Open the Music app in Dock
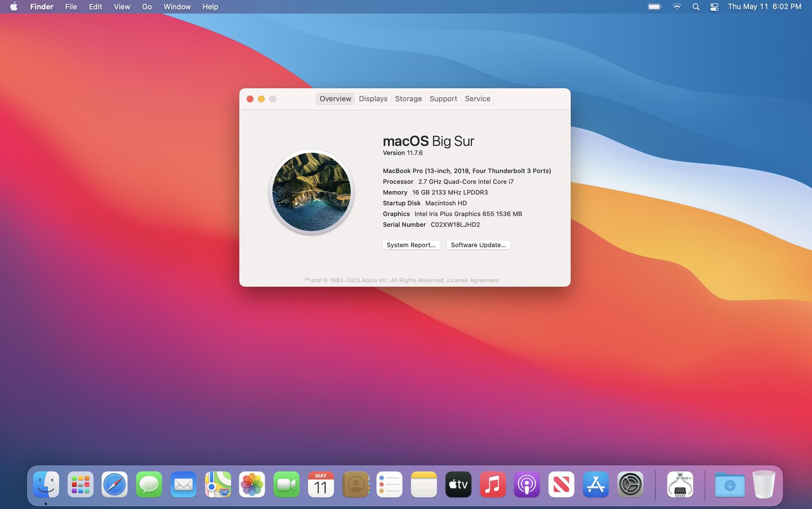812x509 pixels. point(492,484)
